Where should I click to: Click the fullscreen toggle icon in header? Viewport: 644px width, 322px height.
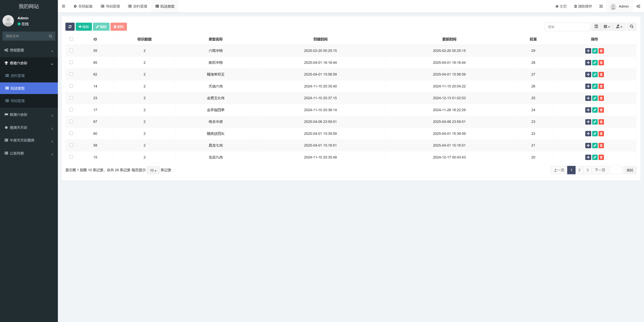[x=601, y=6]
